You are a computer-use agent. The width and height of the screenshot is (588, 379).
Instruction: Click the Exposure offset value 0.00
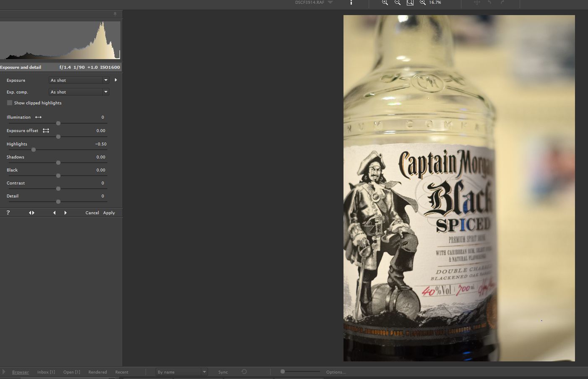pos(101,130)
